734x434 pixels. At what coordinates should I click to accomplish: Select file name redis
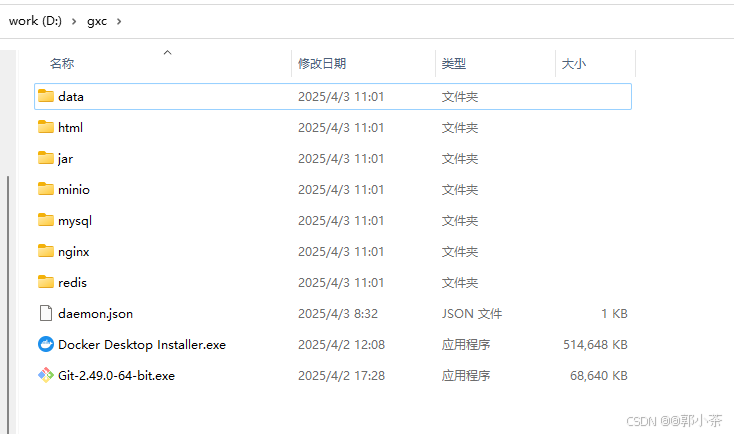pyautogui.click(x=73, y=283)
